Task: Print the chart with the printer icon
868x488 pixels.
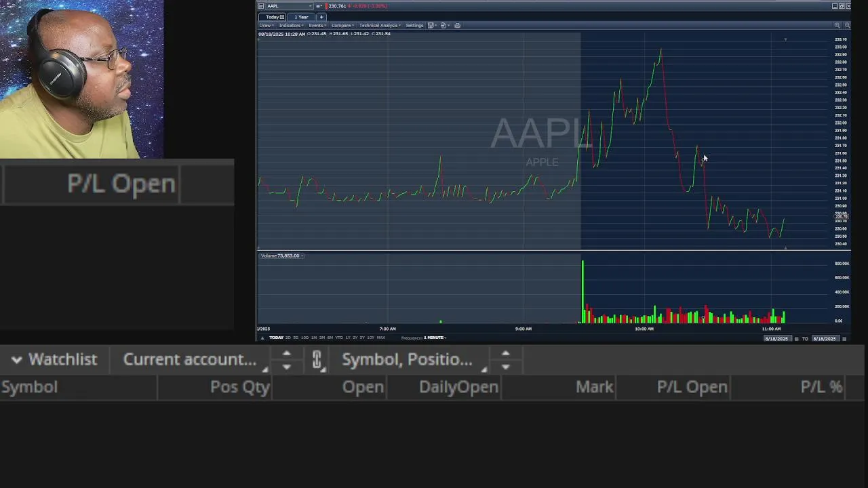Action: 457,25
